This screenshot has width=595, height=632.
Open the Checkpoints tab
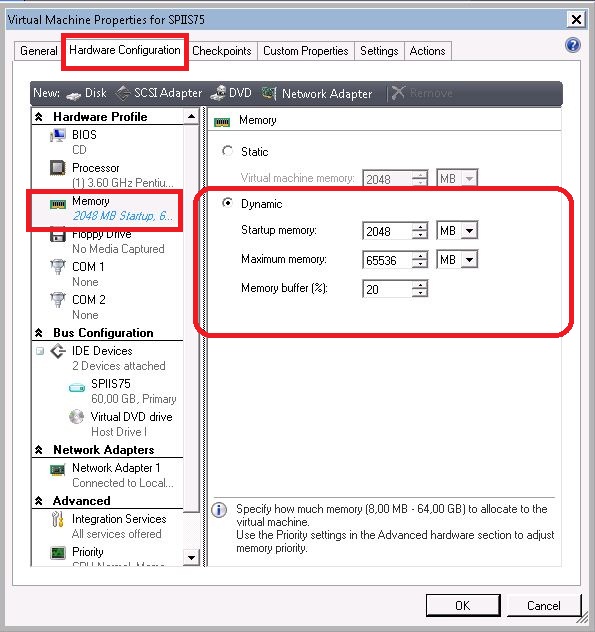[222, 51]
